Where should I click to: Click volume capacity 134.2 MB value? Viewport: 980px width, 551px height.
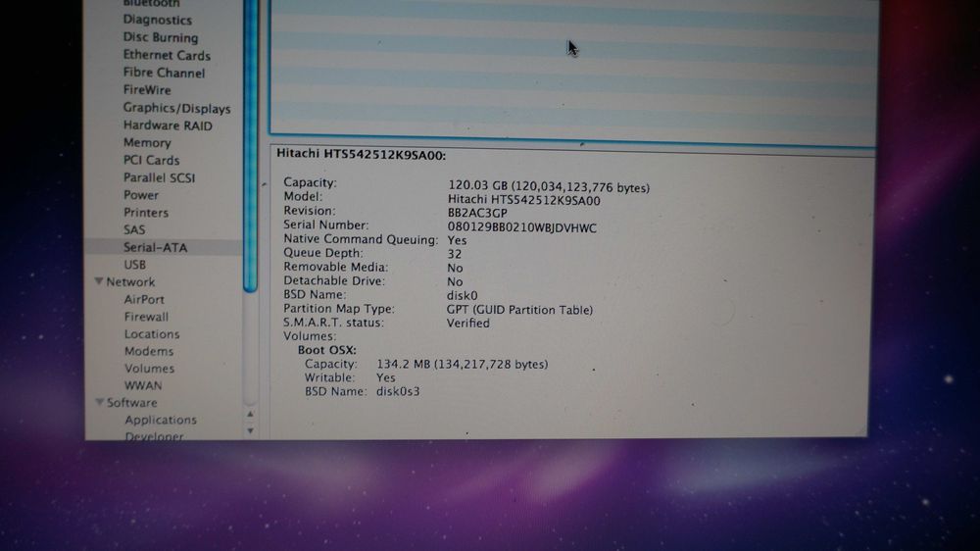(462, 364)
